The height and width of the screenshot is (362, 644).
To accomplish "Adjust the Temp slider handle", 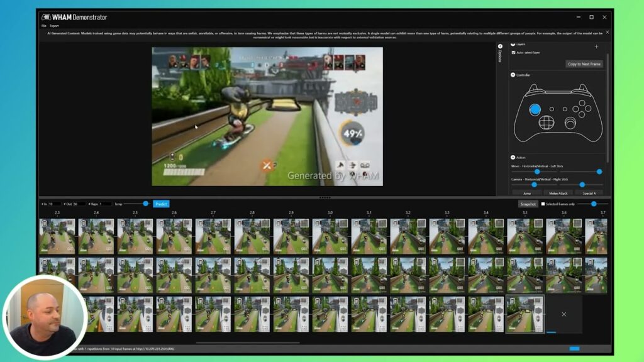I will tap(145, 204).
